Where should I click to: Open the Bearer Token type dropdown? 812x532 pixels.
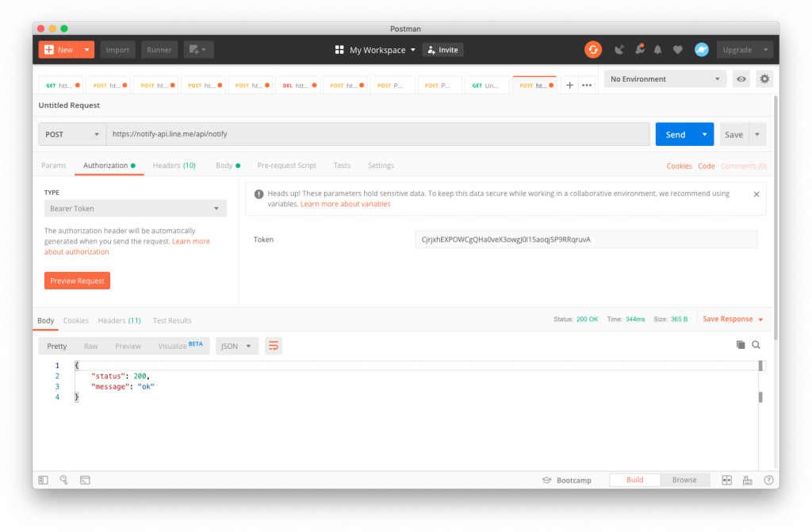pos(135,209)
